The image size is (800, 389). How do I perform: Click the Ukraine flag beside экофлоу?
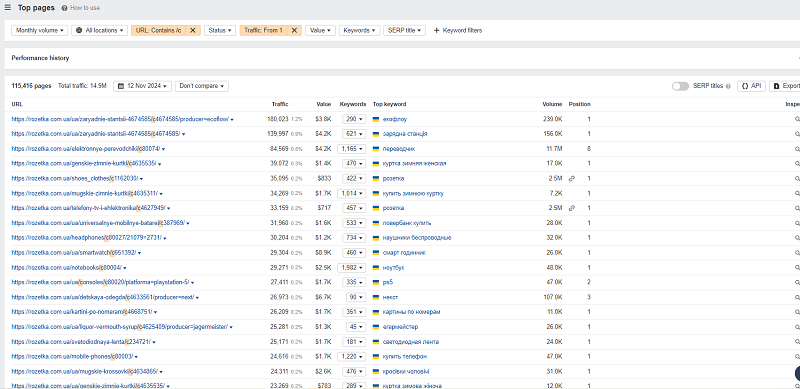point(376,119)
